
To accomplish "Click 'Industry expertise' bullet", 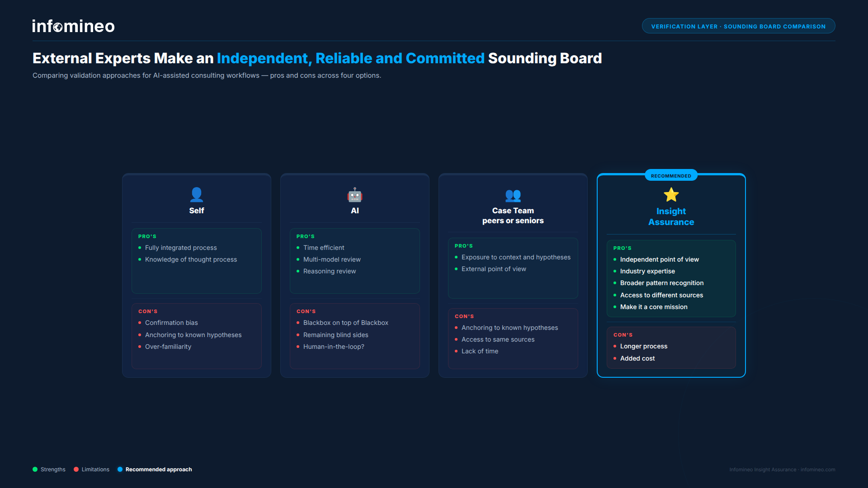I will click(647, 271).
